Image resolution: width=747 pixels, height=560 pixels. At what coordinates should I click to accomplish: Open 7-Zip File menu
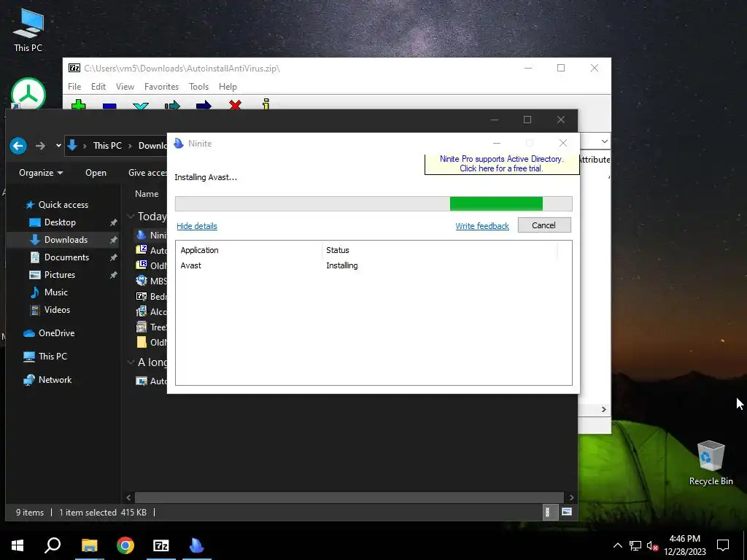pos(74,87)
